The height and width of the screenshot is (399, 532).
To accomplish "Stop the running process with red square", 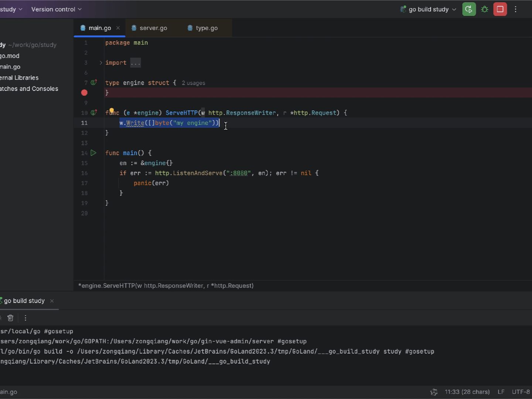I will (500, 9).
